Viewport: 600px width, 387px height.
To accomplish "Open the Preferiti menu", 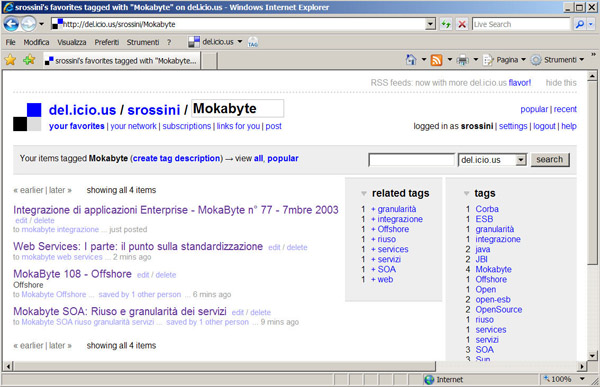I will 107,42.
